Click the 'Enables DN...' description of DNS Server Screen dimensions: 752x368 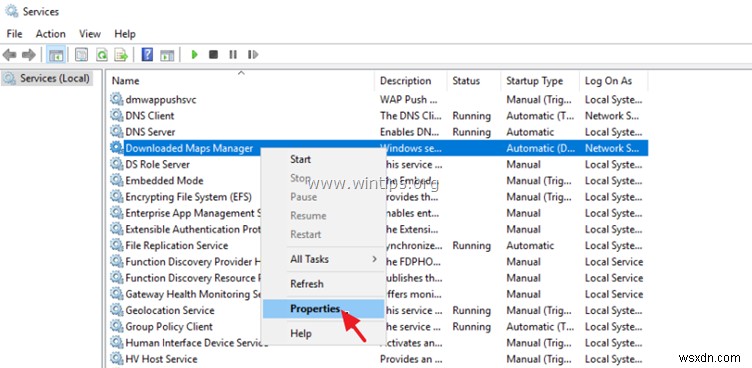click(409, 131)
